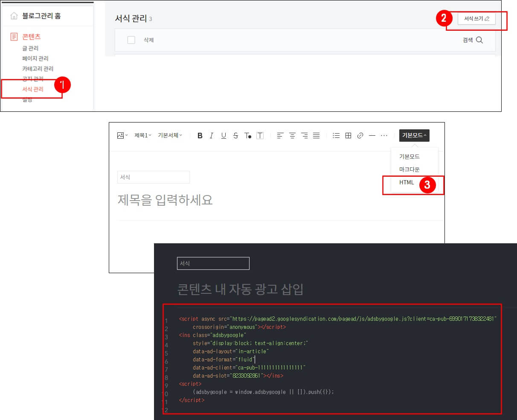Click the code line containing data-ad-client
Image resolution: width=517 pixels, height=420 pixels.
click(x=249, y=367)
